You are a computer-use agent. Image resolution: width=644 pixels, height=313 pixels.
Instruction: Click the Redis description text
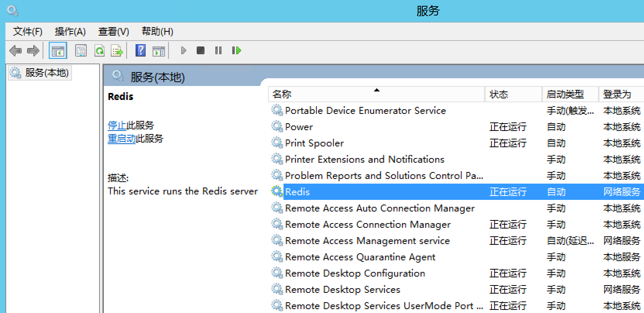point(183,191)
